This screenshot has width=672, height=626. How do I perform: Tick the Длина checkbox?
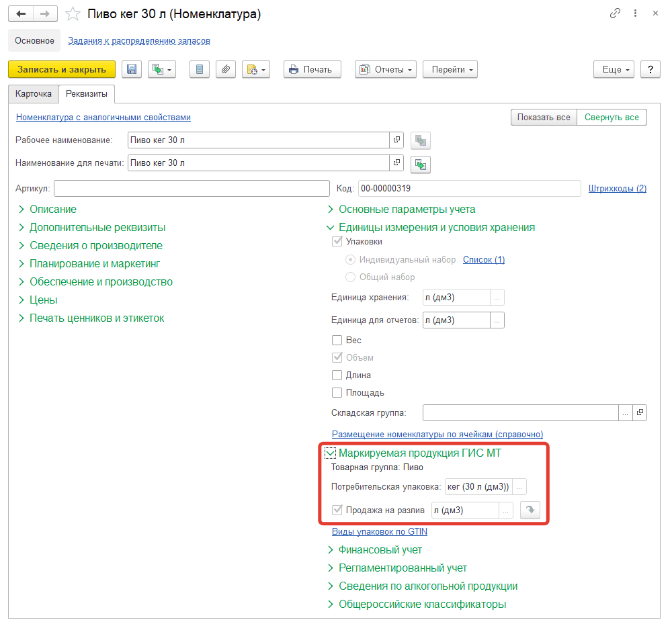click(x=337, y=375)
